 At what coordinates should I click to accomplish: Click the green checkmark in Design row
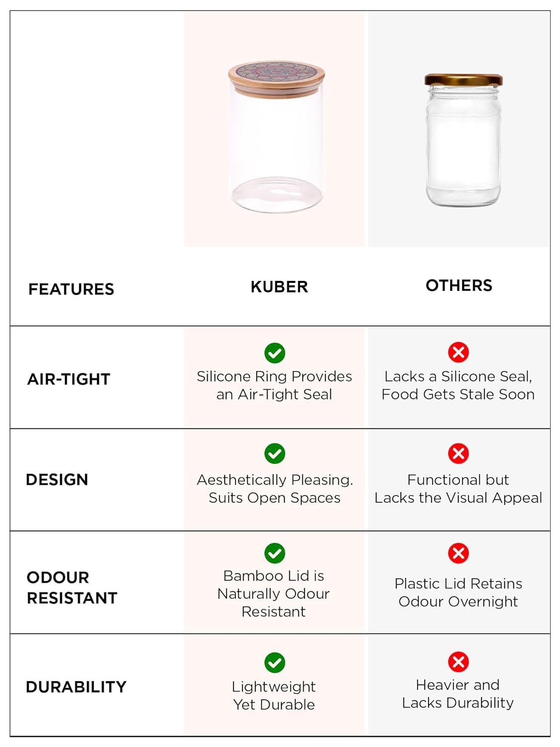[275, 454]
